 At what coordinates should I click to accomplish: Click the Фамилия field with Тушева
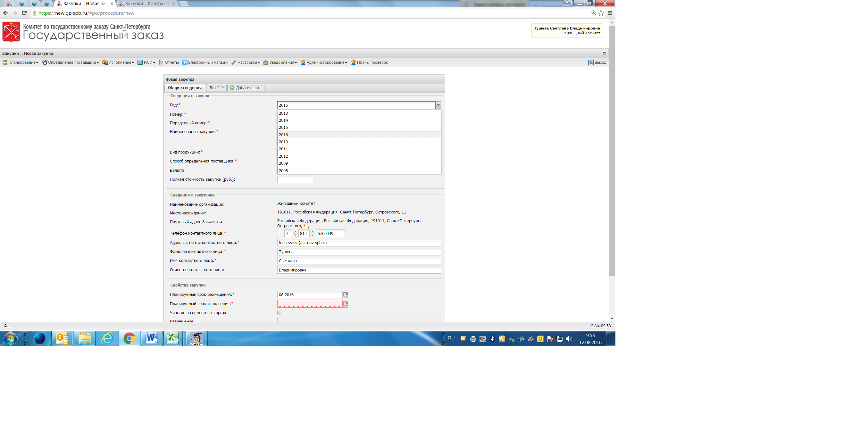(359, 252)
